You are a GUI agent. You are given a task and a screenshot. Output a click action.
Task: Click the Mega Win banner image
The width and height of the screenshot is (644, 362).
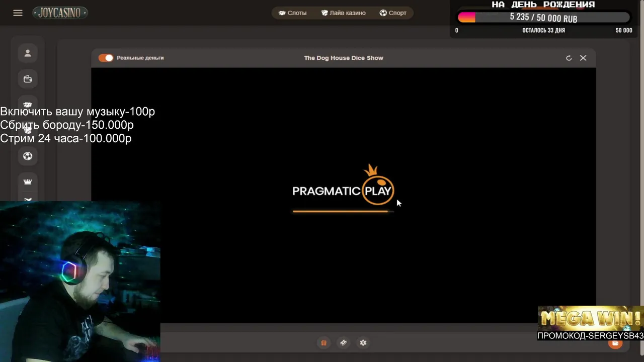(x=591, y=318)
